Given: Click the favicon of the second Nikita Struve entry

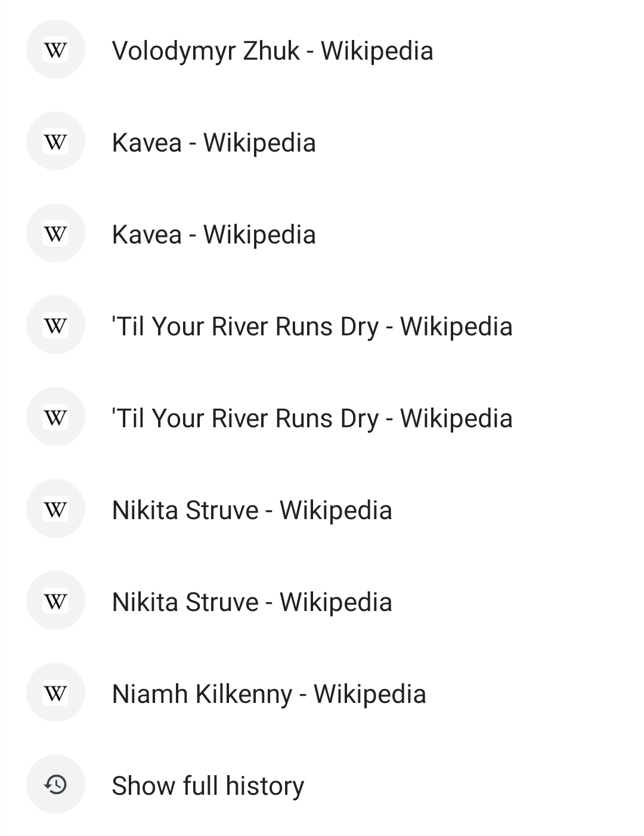Looking at the screenshot, I should (55, 601).
